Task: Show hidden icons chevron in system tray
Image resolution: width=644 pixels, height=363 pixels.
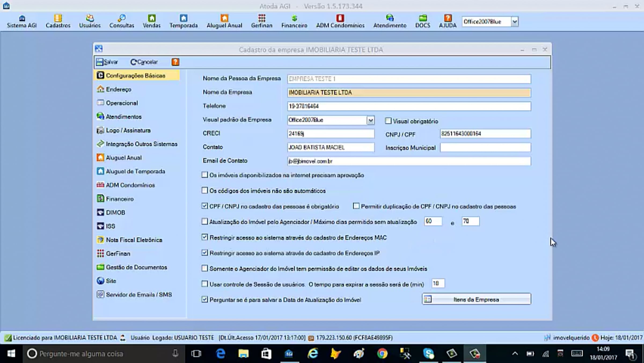Action: [x=515, y=354]
